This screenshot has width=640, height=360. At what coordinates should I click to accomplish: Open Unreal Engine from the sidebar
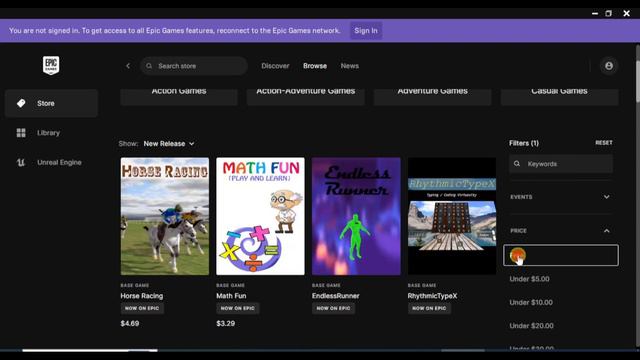pos(51,162)
